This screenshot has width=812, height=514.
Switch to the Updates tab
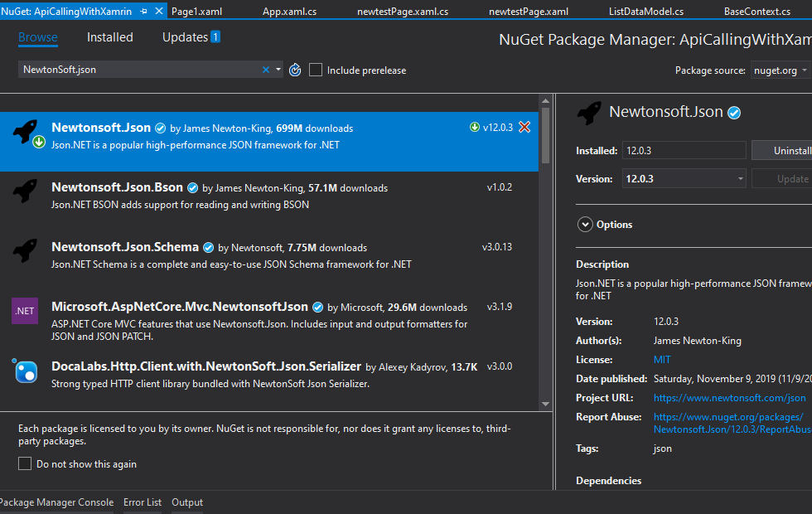(185, 37)
